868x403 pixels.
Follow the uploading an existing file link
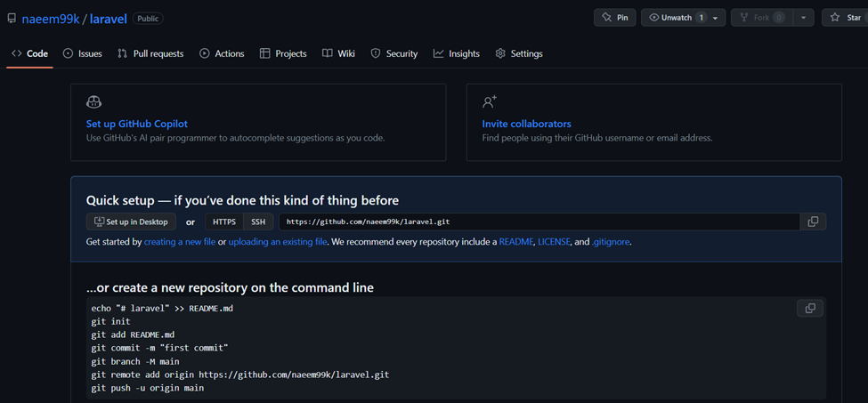coord(278,242)
